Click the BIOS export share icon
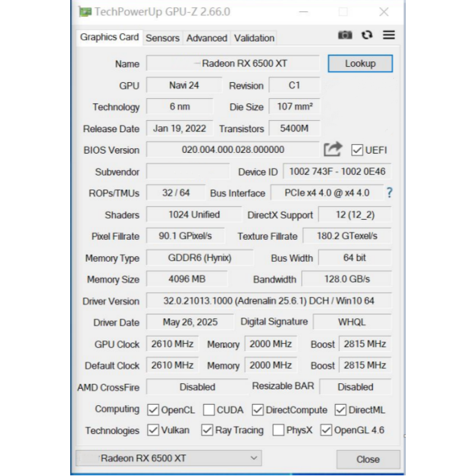The image size is (476, 476). [333, 149]
